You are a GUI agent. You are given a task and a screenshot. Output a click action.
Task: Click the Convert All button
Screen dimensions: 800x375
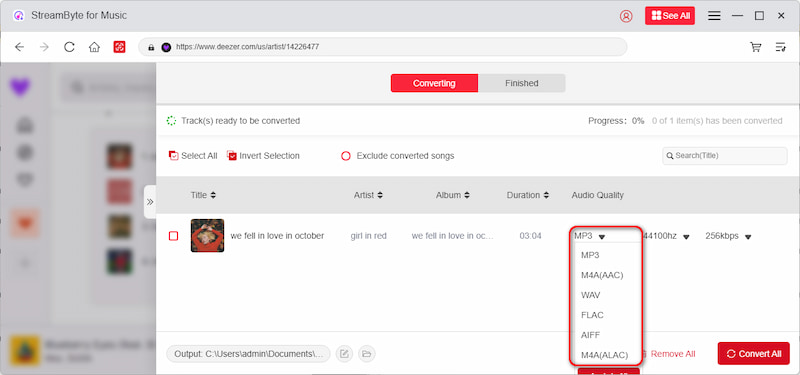click(x=754, y=354)
